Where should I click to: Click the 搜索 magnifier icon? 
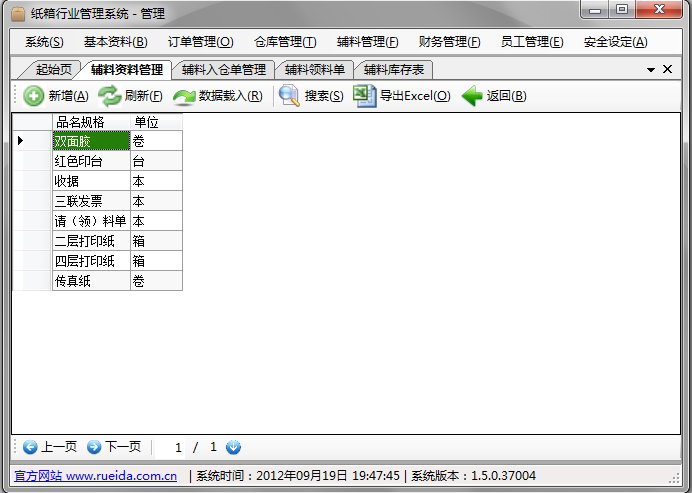tap(289, 95)
